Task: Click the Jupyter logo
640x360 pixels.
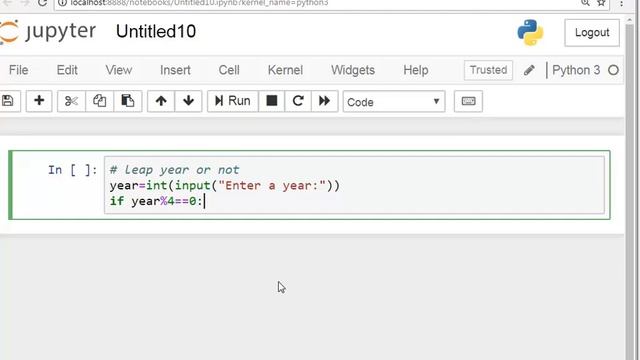Action: click(x=48, y=31)
